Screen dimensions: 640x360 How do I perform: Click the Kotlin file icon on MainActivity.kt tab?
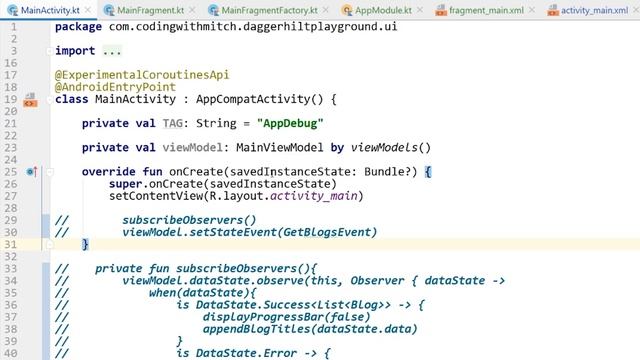(13, 10)
